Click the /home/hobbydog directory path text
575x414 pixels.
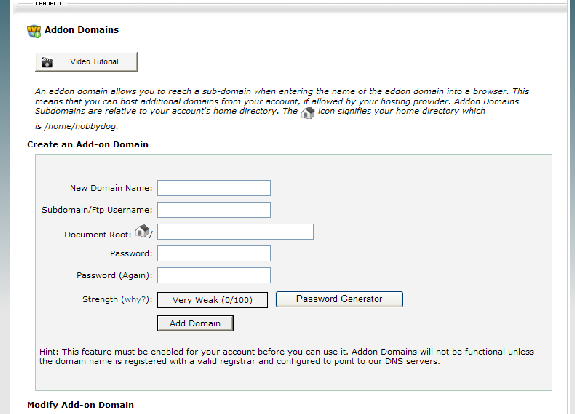click(80, 126)
